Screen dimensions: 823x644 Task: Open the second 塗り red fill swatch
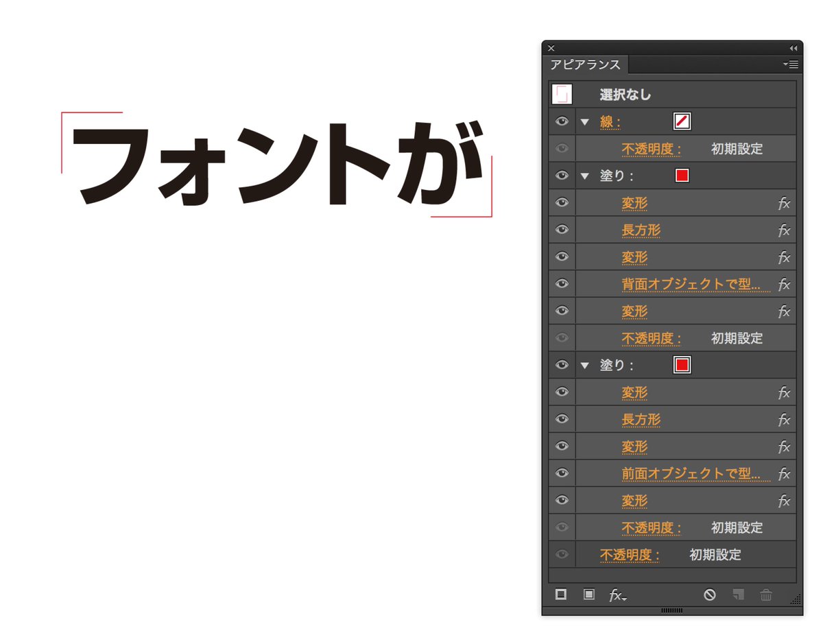(682, 365)
